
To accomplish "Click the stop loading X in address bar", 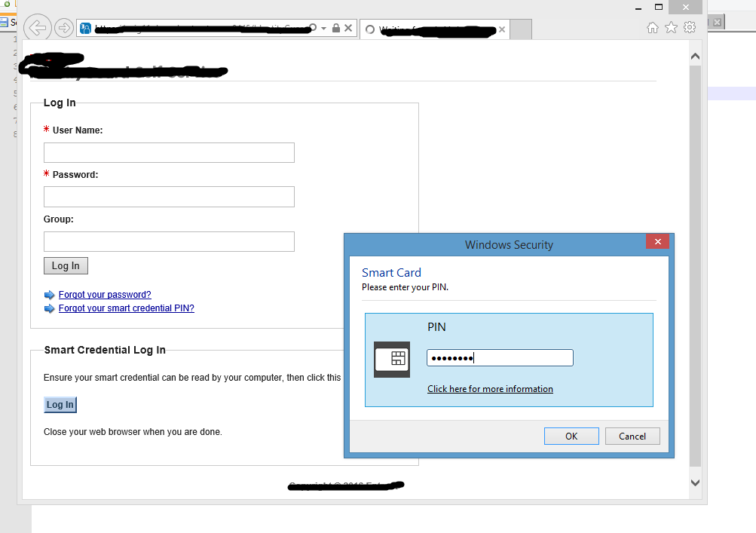I will point(348,28).
